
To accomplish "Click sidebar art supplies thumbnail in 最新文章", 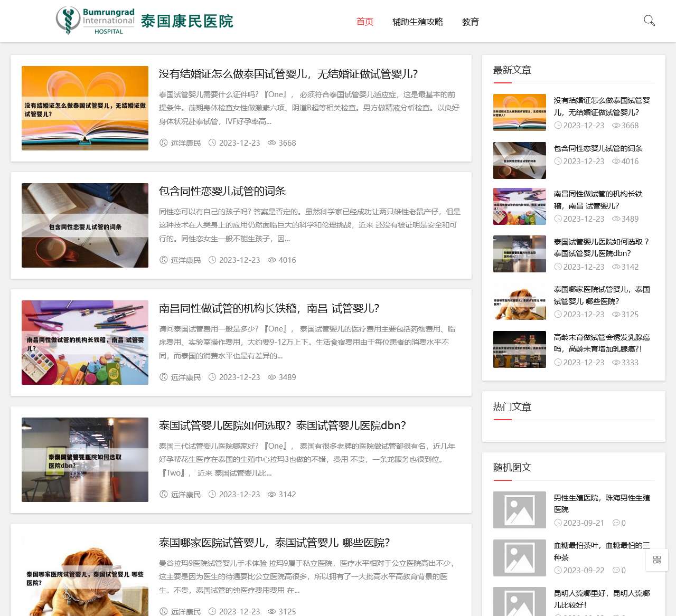I will tap(520, 206).
